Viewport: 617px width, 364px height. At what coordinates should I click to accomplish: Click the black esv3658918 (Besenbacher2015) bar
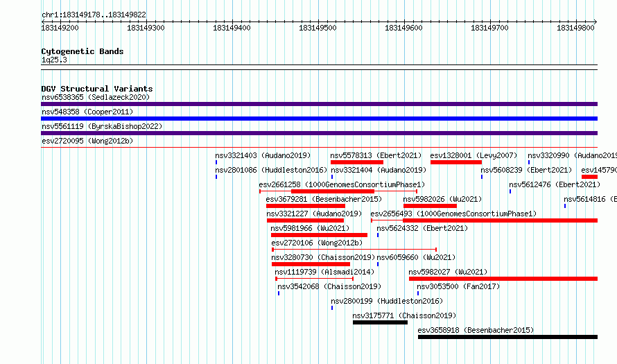tap(507, 337)
